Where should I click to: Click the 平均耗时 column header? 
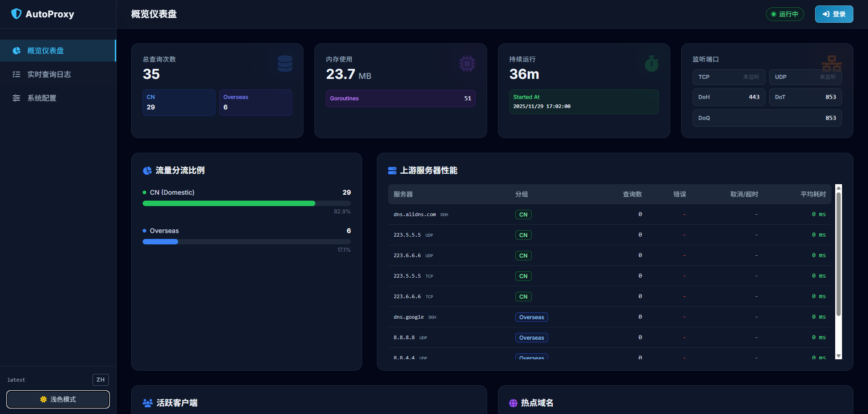click(x=813, y=194)
